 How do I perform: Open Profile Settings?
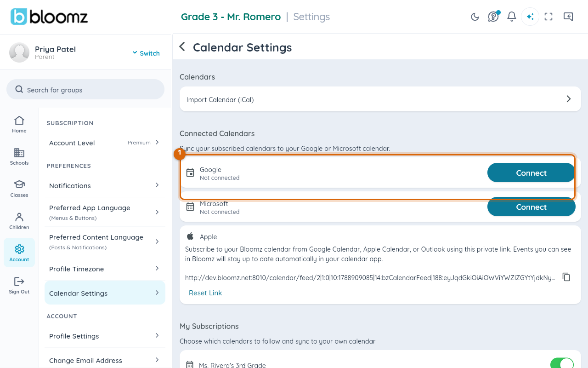tap(105, 336)
